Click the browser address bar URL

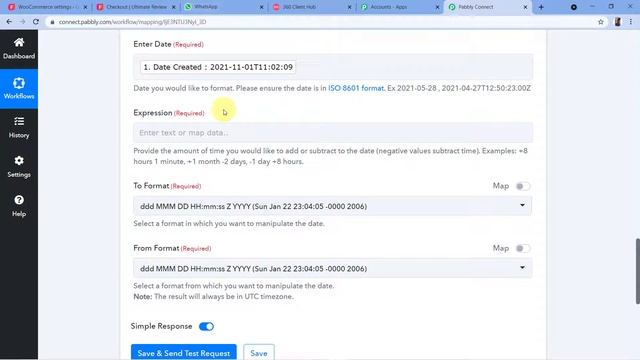(x=133, y=22)
